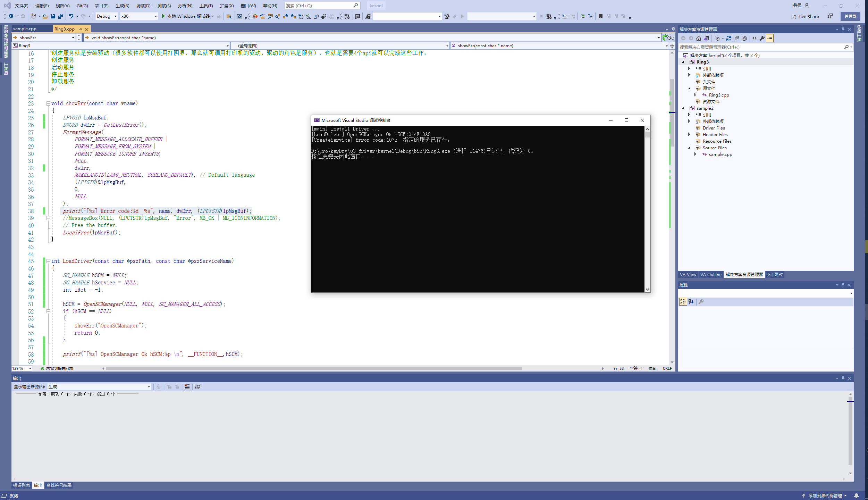Toggle the categorized view in Properties panel
868x500 pixels.
683,302
